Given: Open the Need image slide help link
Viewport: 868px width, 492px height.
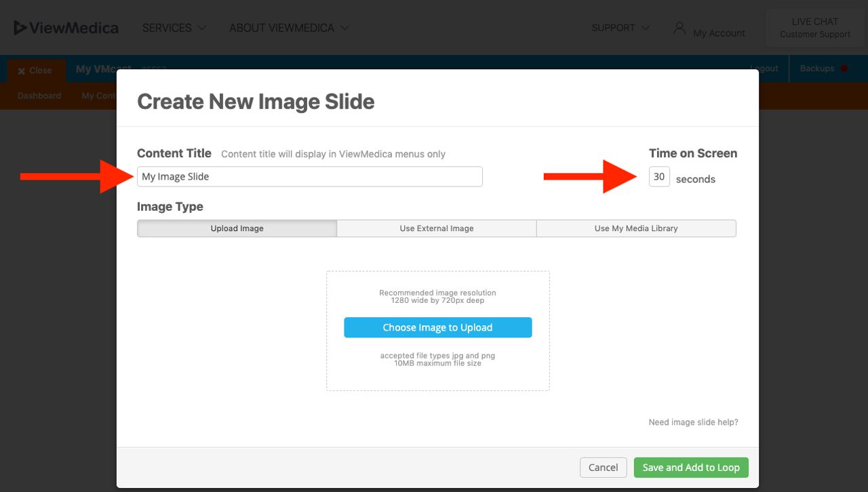Looking at the screenshot, I should pyautogui.click(x=692, y=422).
